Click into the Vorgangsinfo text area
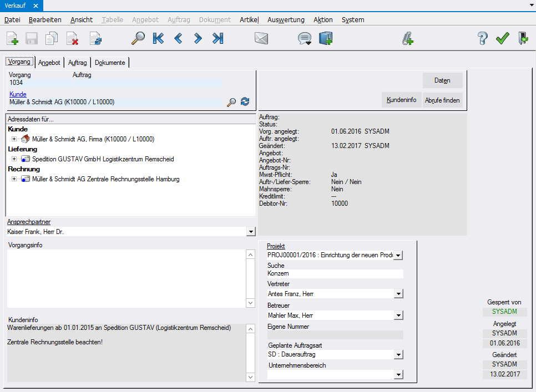The image size is (536, 392). [125, 277]
